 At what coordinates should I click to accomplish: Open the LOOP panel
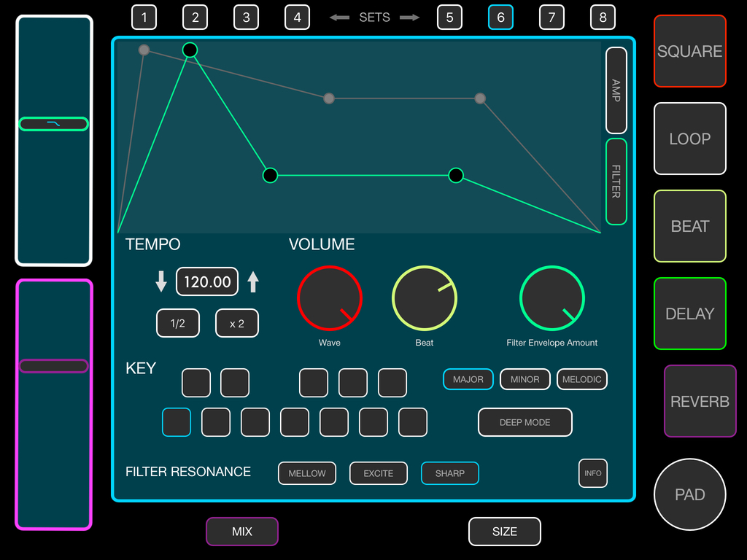point(690,139)
